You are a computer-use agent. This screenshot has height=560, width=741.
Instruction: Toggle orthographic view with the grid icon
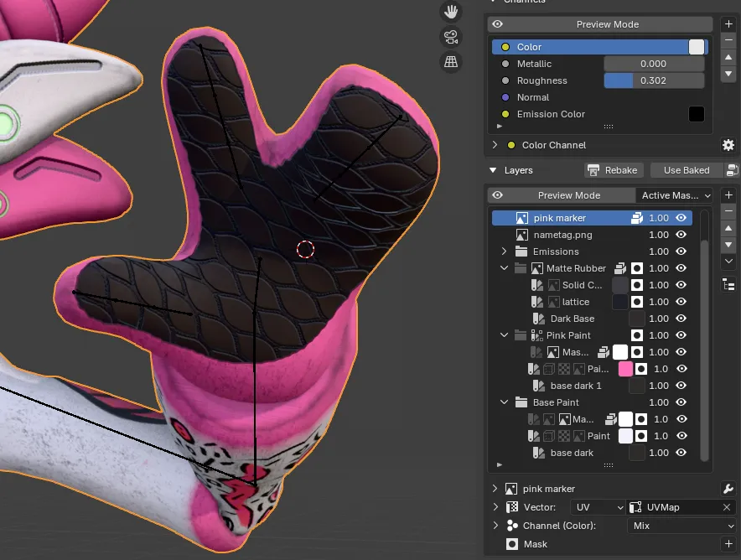point(450,62)
